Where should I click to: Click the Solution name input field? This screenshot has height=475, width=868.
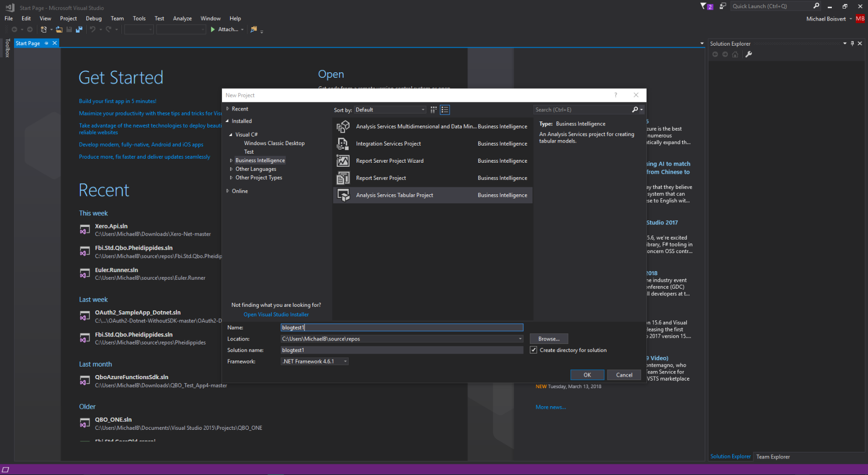point(402,350)
